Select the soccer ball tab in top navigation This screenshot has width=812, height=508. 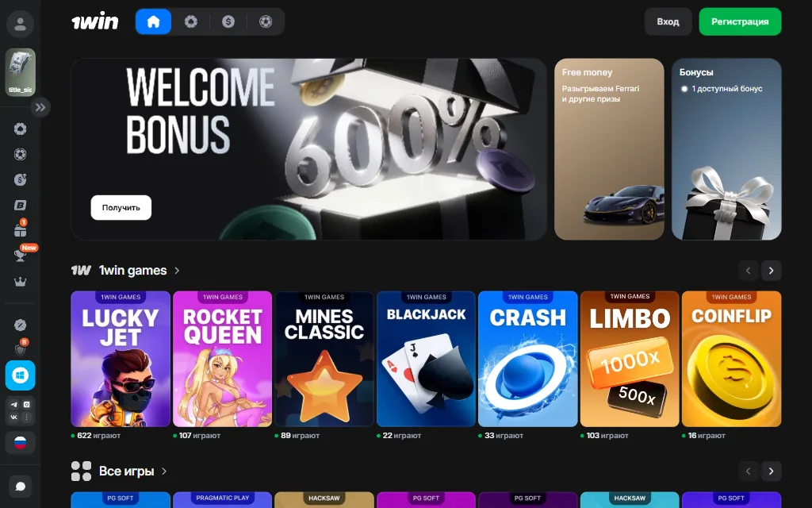266,21
